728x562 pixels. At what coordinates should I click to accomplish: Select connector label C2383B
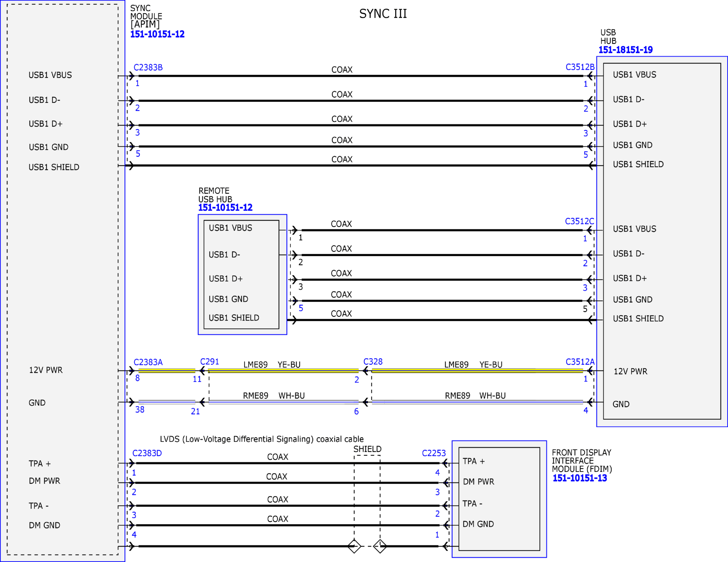[x=148, y=67]
